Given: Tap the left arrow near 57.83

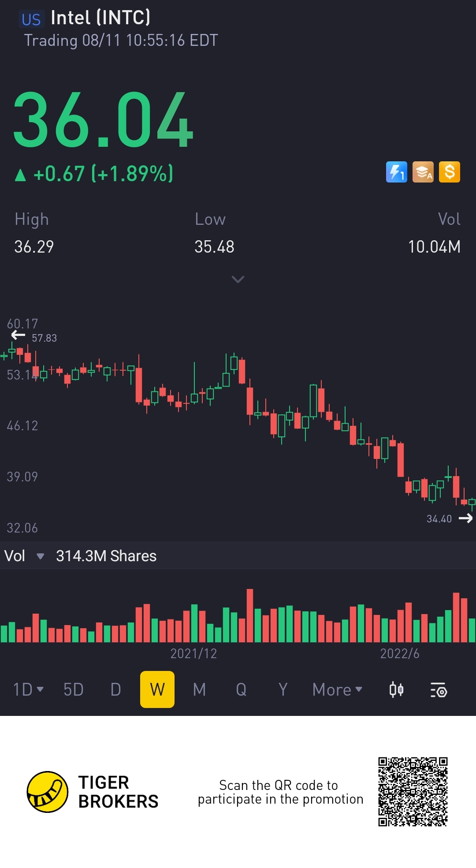Looking at the screenshot, I should click(18, 336).
